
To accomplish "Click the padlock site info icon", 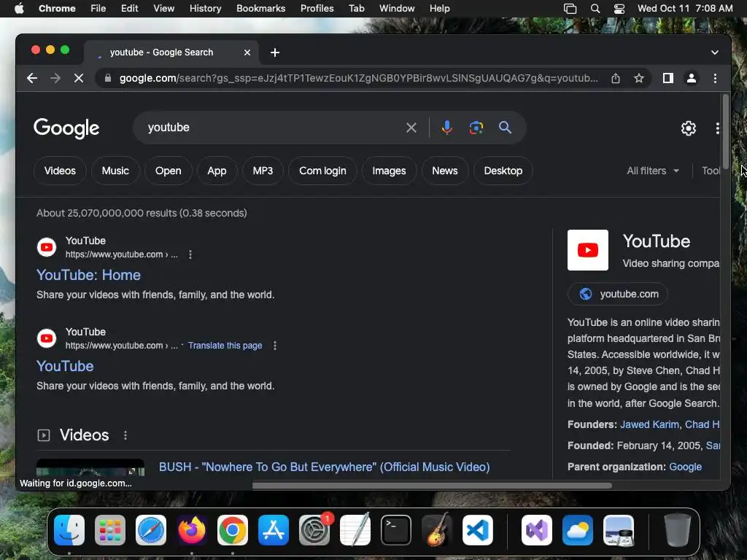I will click(x=108, y=78).
